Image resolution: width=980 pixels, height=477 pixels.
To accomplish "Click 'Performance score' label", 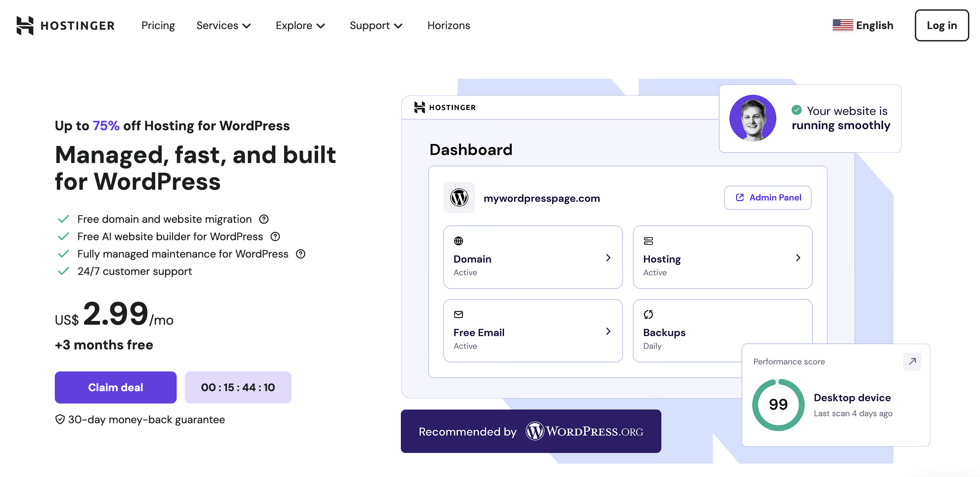I will pos(789,362).
